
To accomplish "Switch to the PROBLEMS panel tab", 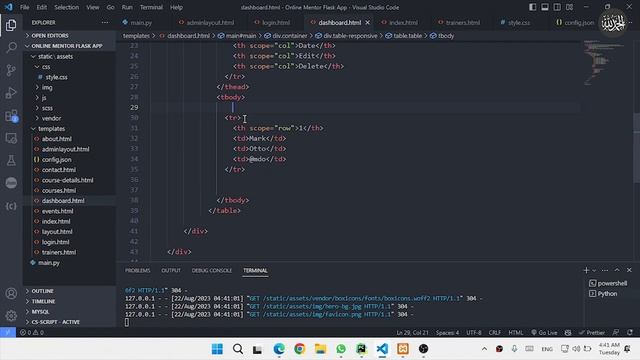I will (x=138, y=270).
